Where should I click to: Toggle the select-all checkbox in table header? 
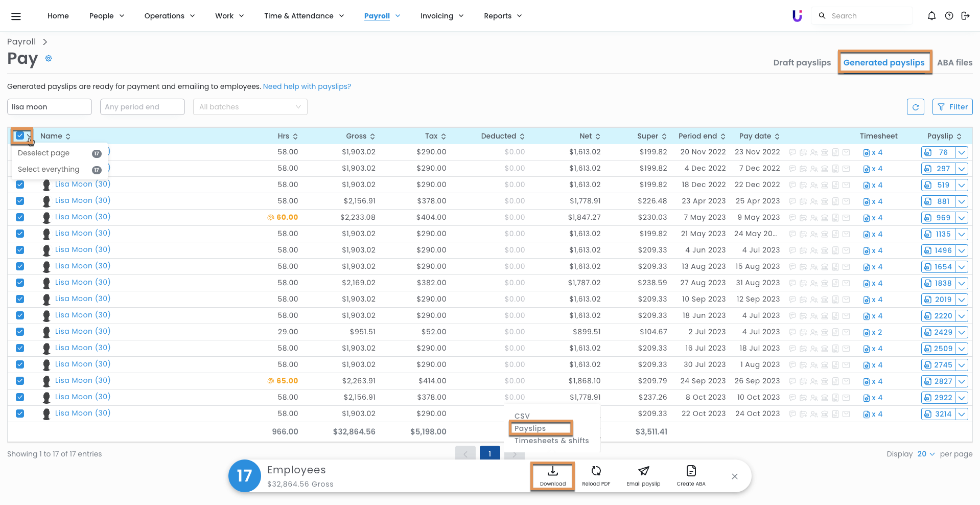(20, 135)
